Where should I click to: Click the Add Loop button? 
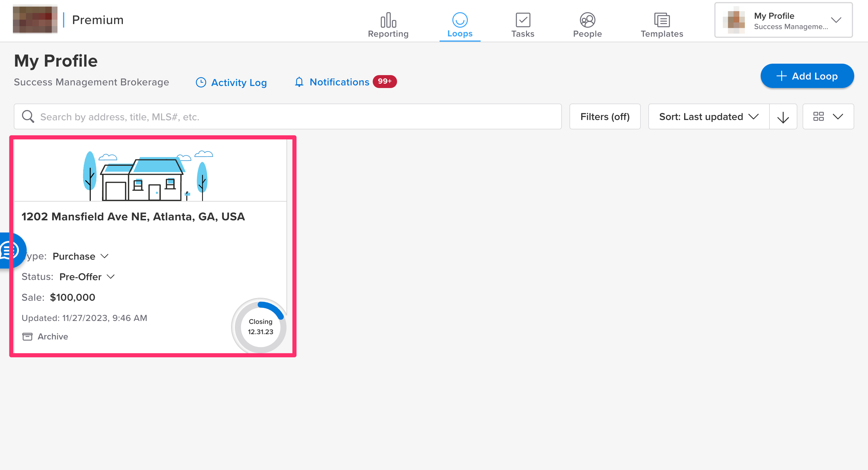[807, 76]
